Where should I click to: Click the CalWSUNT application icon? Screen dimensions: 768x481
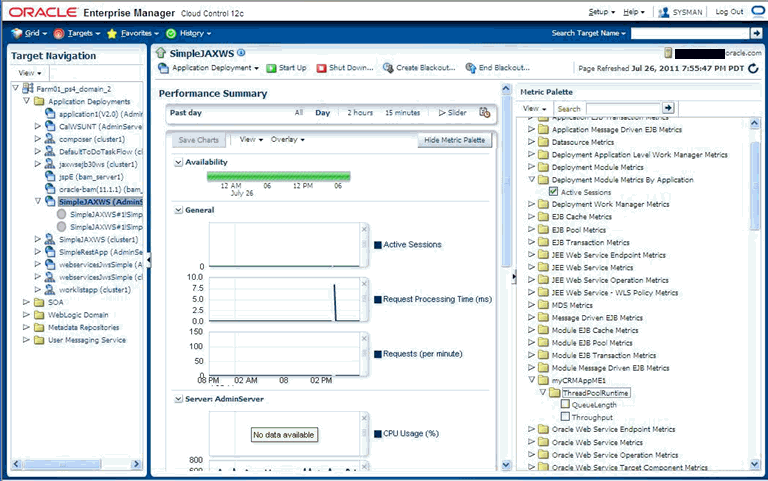tap(50, 126)
